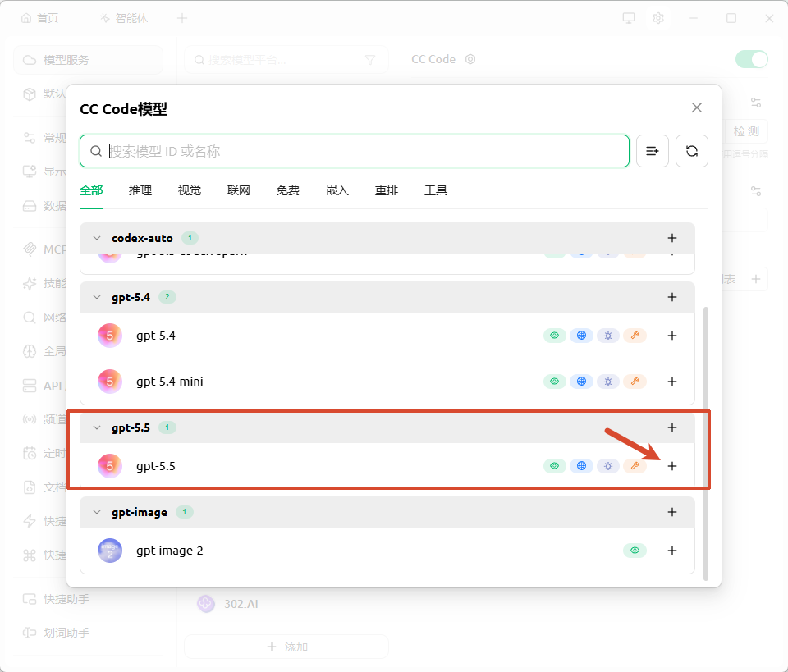Screen dimensions: 788x672
Task: Switch to the 全部 filter tab
Action: (91, 191)
